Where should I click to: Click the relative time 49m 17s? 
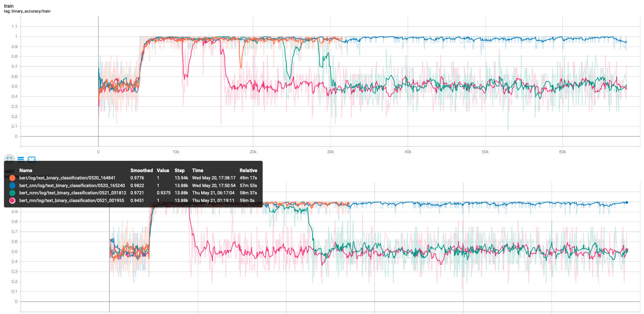pos(248,178)
